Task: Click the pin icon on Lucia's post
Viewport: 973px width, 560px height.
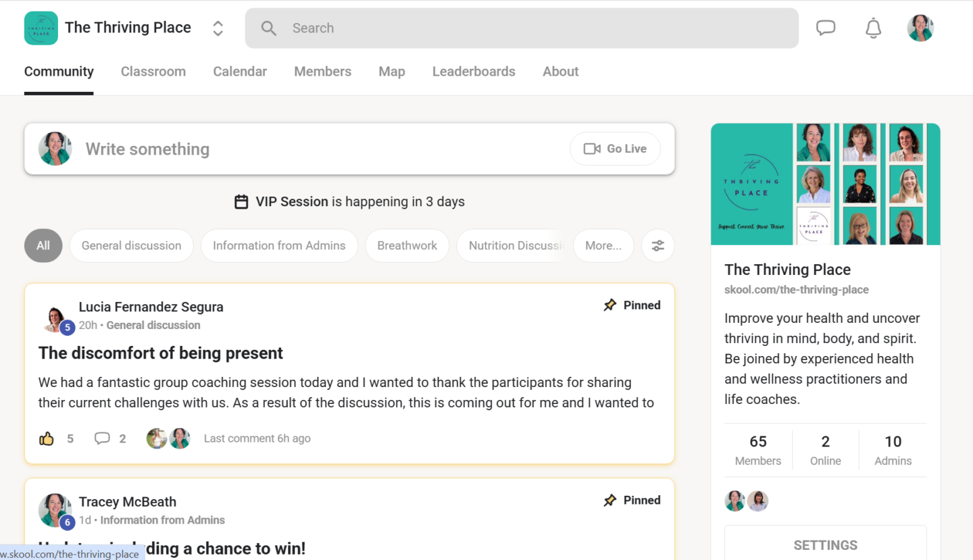Action: [610, 305]
